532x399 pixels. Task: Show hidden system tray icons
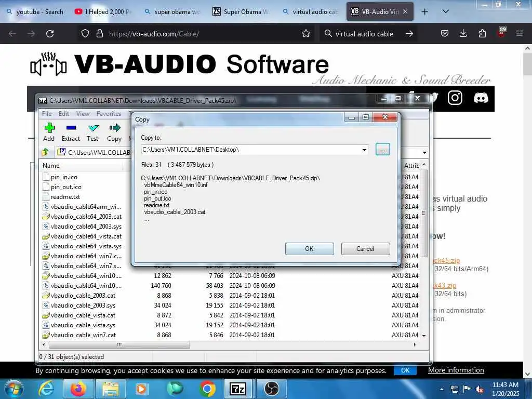[442, 390]
